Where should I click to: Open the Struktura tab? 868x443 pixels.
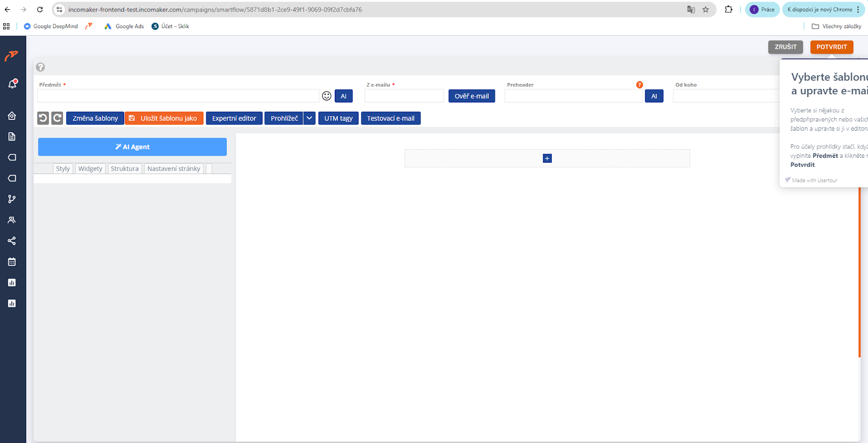pos(125,169)
